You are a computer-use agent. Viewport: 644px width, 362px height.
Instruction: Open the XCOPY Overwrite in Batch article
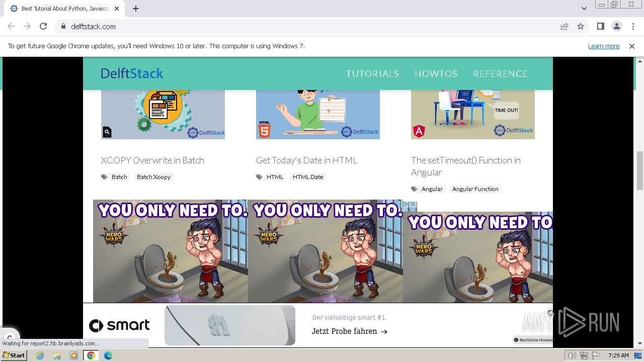pyautogui.click(x=152, y=160)
